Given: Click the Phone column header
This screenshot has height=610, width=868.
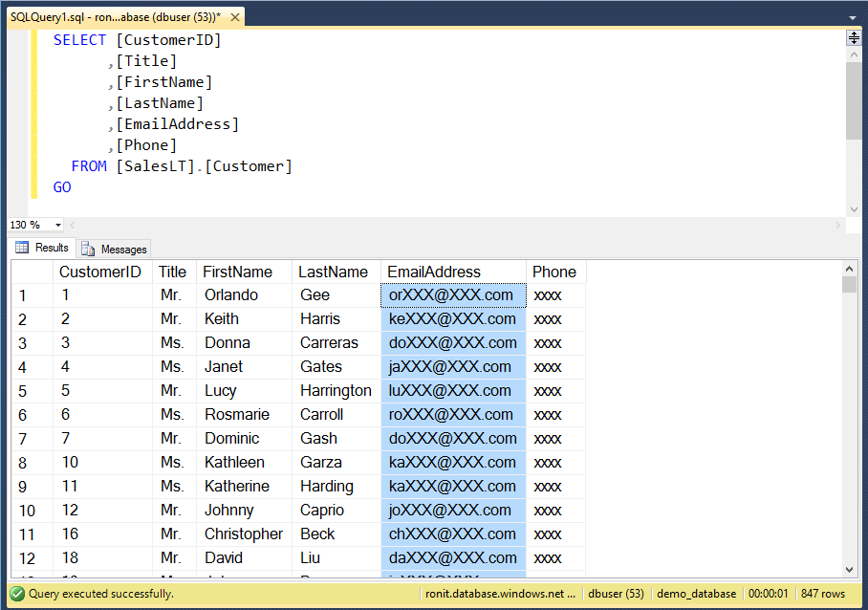Looking at the screenshot, I should coord(554,272).
